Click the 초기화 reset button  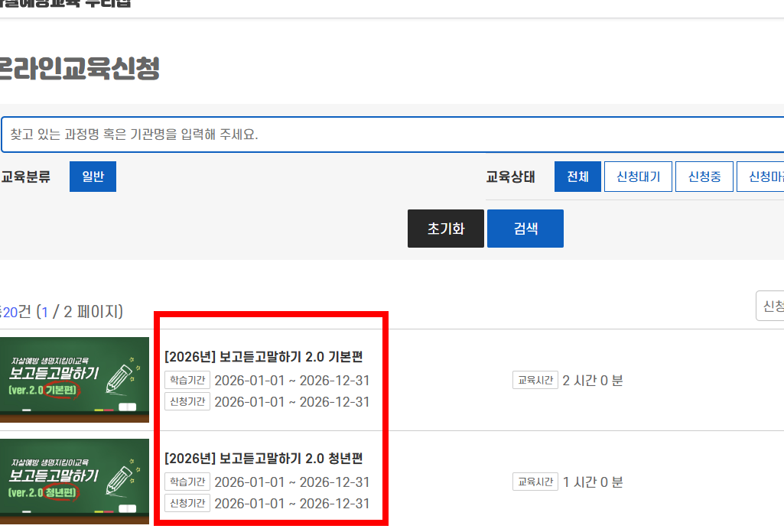click(445, 228)
